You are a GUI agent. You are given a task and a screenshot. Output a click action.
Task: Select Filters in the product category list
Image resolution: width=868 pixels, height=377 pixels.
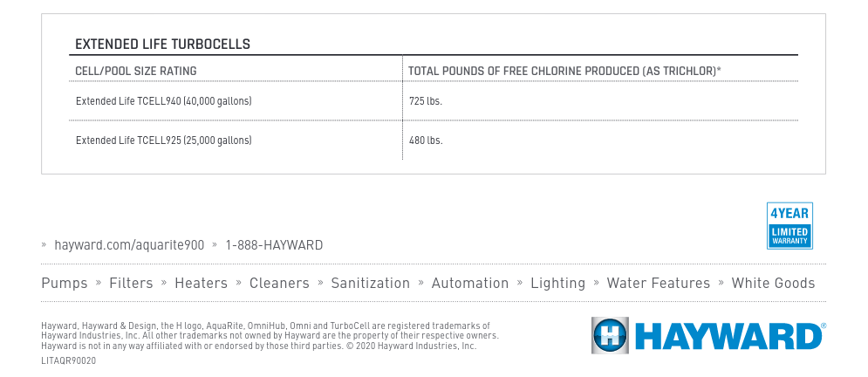(x=131, y=283)
